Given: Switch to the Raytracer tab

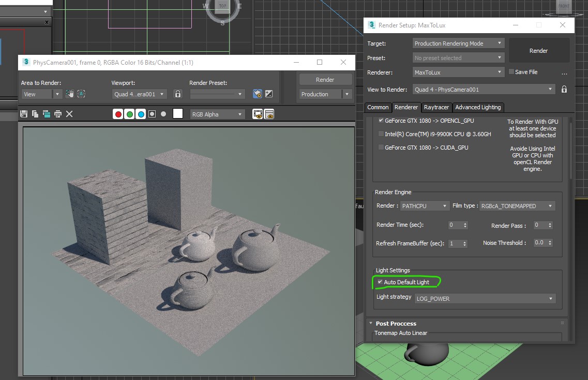Looking at the screenshot, I should pyautogui.click(x=436, y=107).
